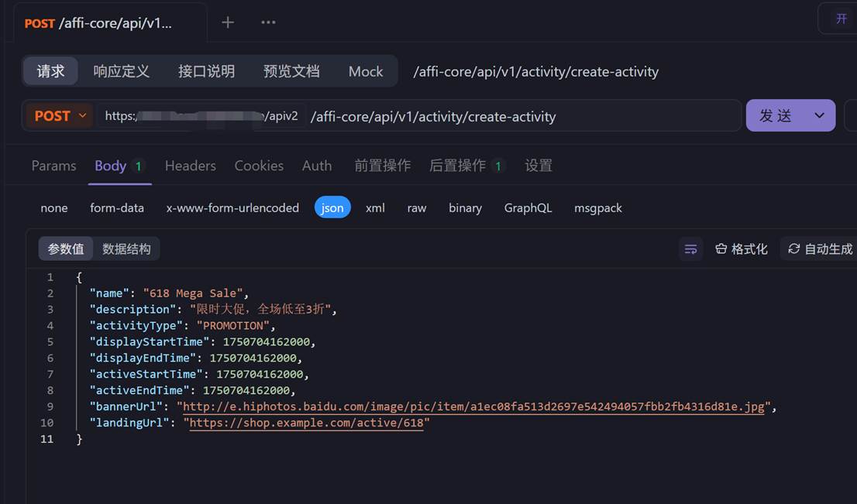This screenshot has height=504, width=857.
Task: Select the none body type
Action: (54, 208)
